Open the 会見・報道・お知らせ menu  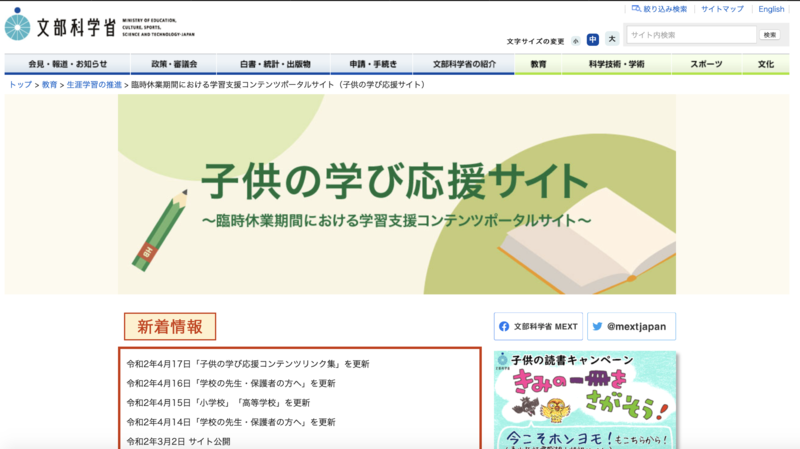68,64
